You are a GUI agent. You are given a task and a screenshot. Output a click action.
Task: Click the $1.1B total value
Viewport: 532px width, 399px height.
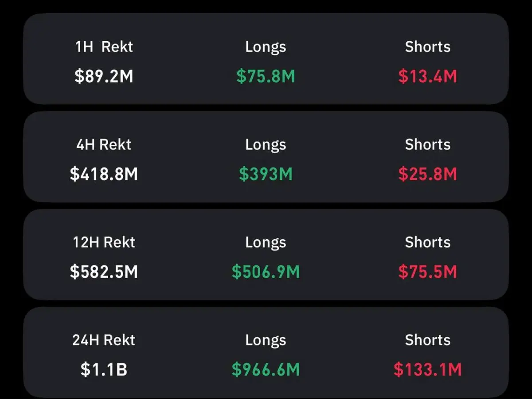(x=104, y=369)
